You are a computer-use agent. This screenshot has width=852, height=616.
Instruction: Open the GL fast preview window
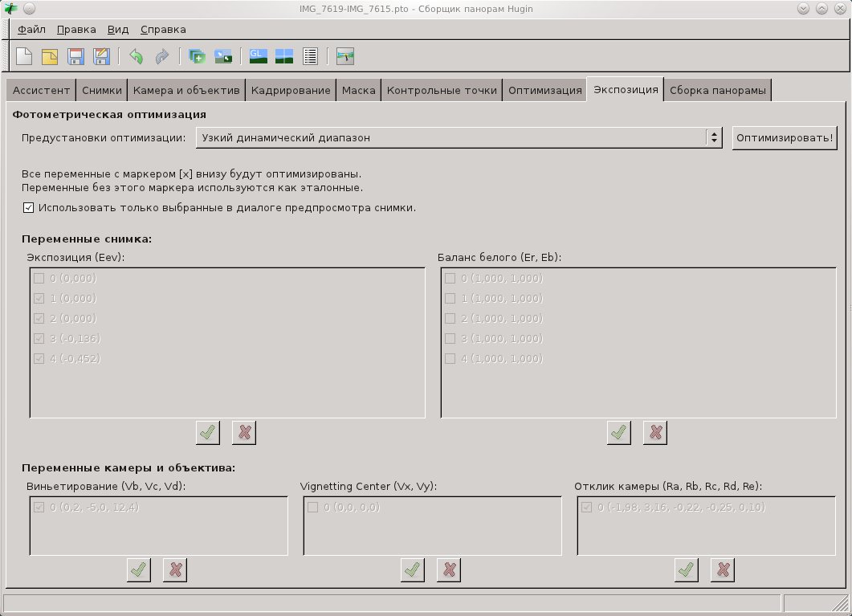[259, 56]
